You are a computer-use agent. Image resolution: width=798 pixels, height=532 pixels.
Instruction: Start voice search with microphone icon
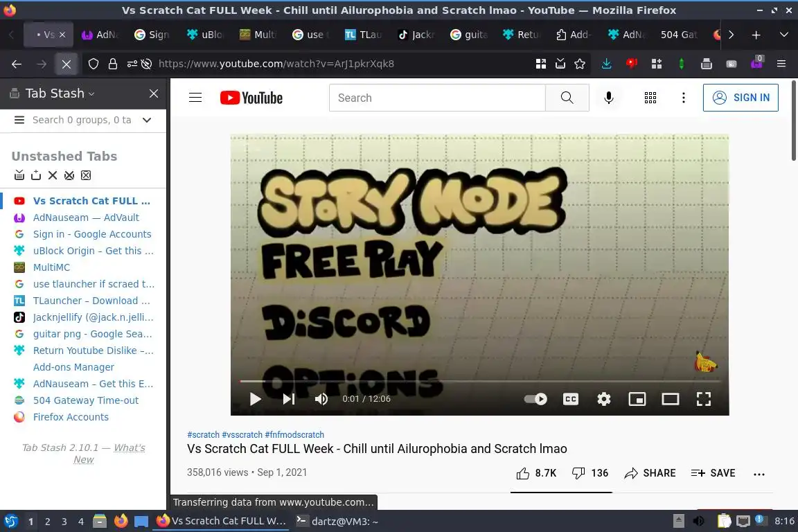(609, 98)
